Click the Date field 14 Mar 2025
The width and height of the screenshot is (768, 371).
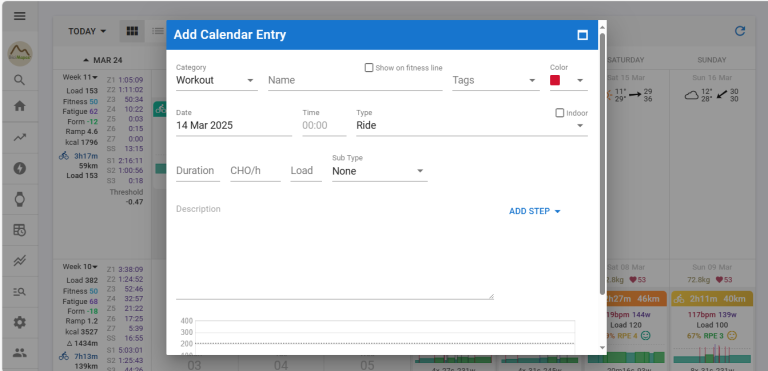(234, 125)
